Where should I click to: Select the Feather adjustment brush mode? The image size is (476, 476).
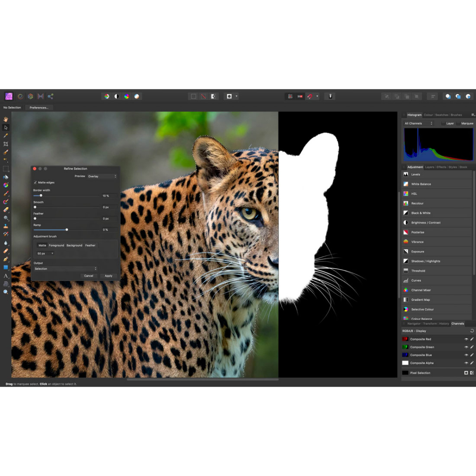tap(90, 245)
